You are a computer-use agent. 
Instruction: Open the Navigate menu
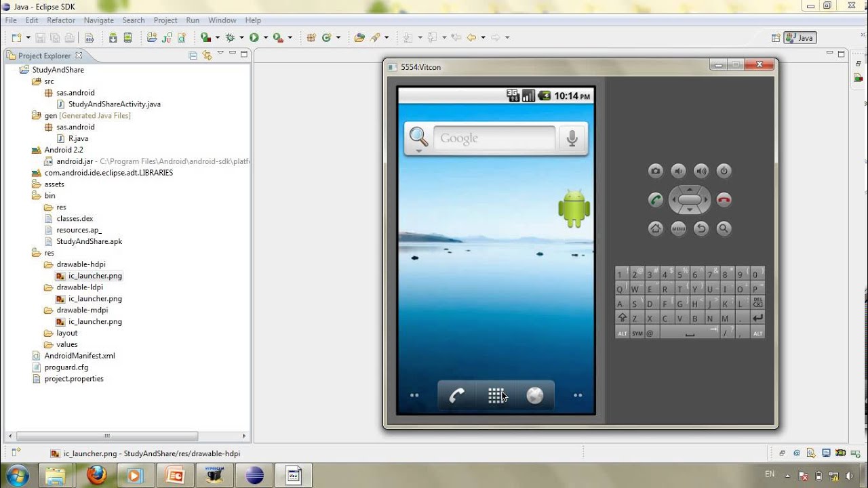click(x=98, y=20)
